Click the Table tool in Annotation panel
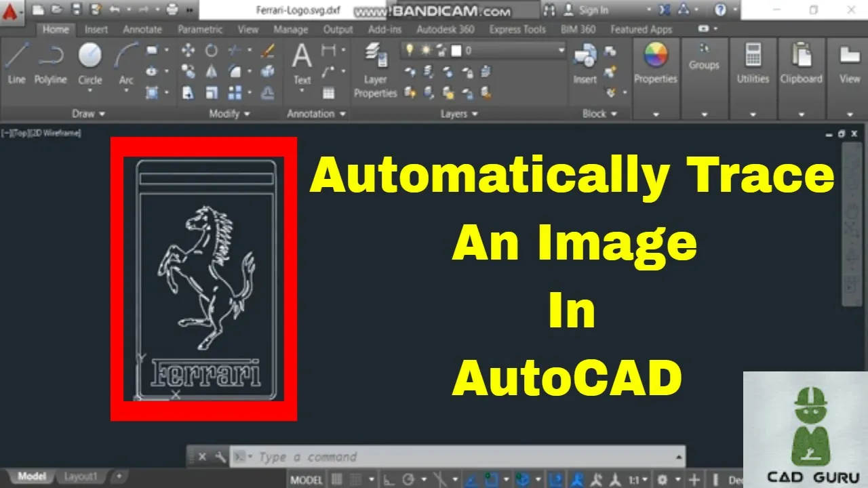 (329, 93)
